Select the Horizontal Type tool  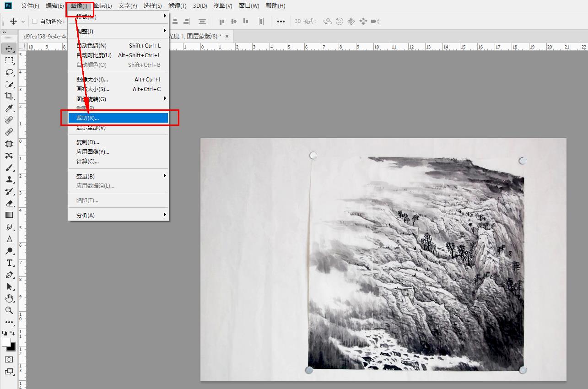9,263
